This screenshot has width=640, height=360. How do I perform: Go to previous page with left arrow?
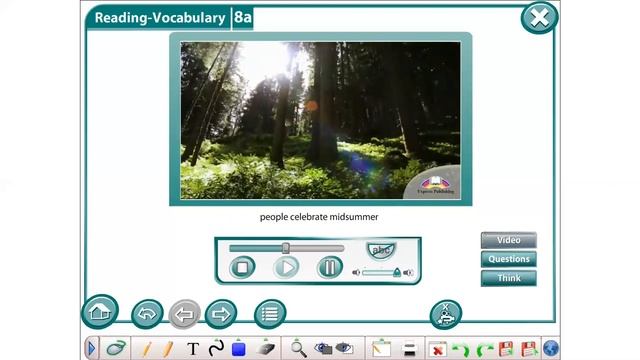click(x=184, y=314)
